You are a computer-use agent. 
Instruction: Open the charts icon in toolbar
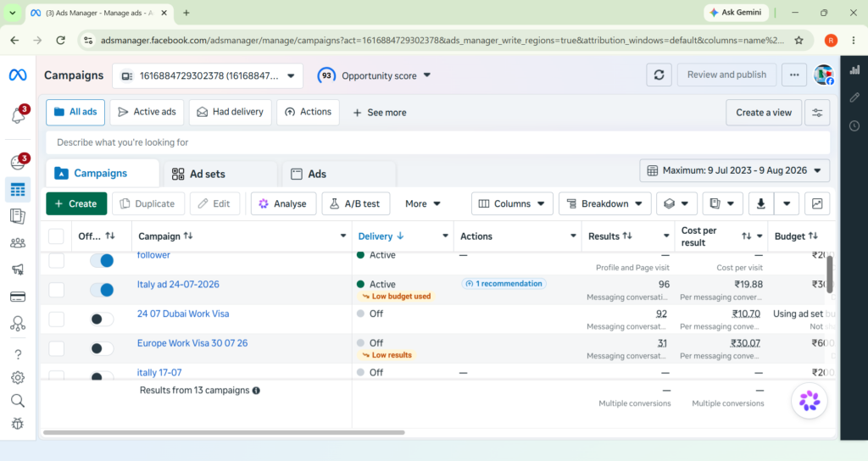pyautogui.click(x=817, y=203)
